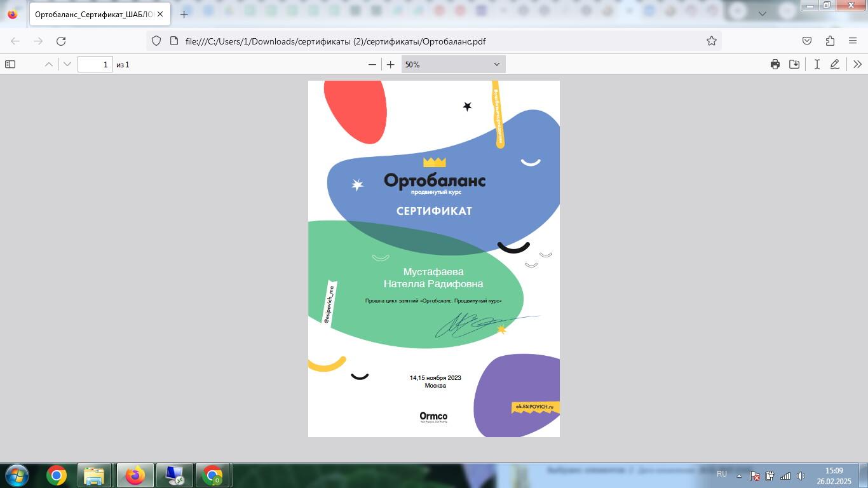
Task: Toggle the PDF viewer sidebar
Action: click(x=10, y=64)
